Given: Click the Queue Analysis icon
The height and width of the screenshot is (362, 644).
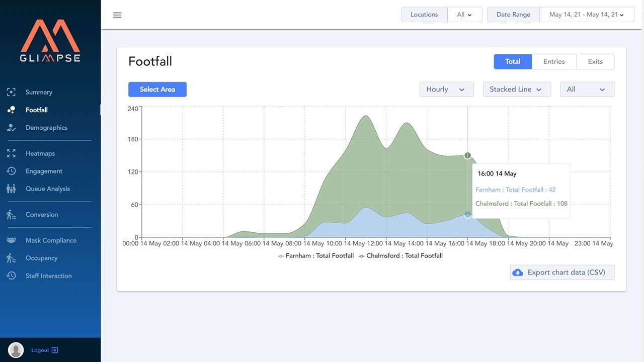Looking at the screenshot, I should (x=11, y=189).
